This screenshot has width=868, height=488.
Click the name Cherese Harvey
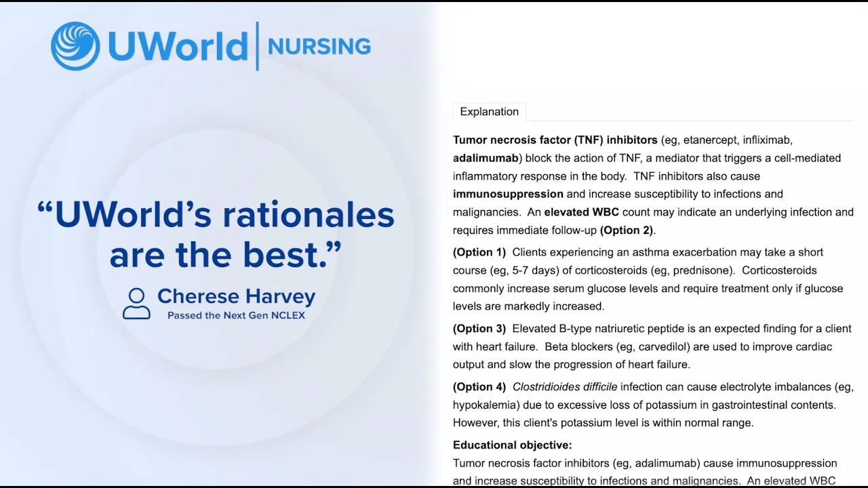click(236, 296)
